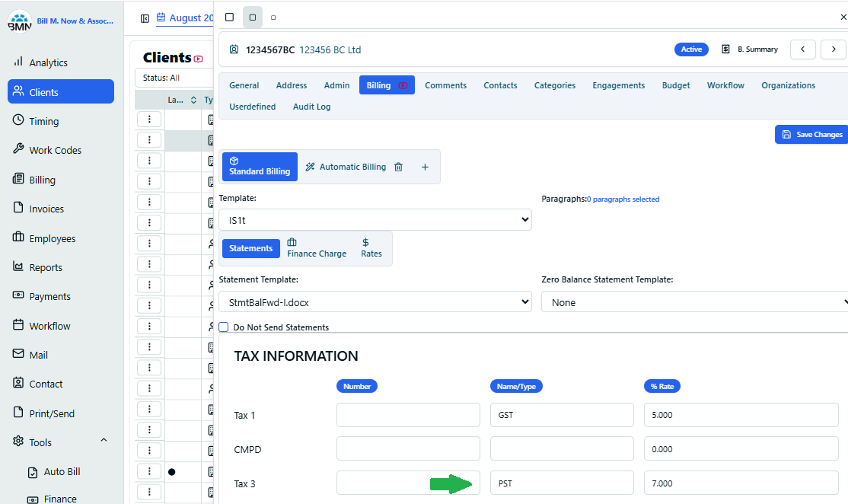
Task: Open the Contacts tab
Action: (x=500, y=85)
